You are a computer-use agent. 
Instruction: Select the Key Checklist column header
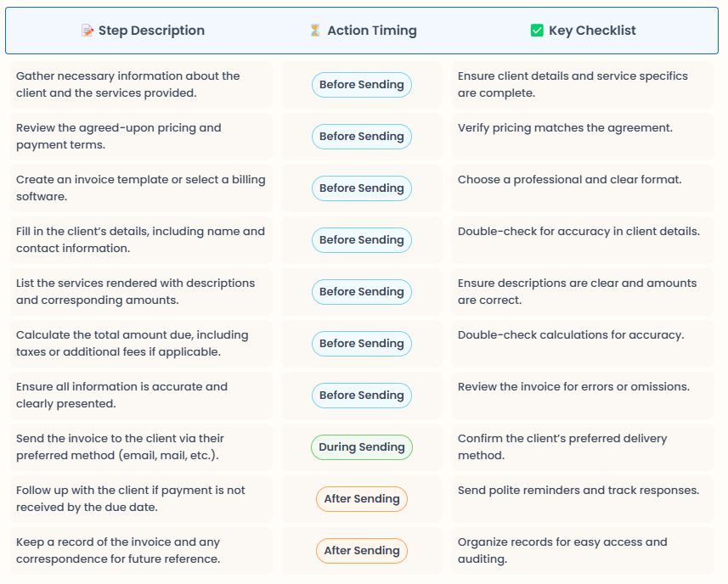click(583, 31)
